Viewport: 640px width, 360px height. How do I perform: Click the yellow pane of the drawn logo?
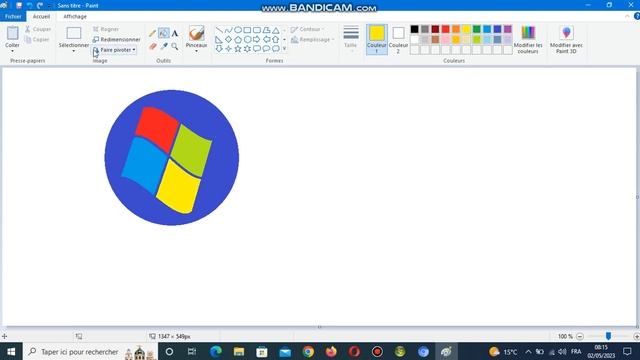(178, 186)
